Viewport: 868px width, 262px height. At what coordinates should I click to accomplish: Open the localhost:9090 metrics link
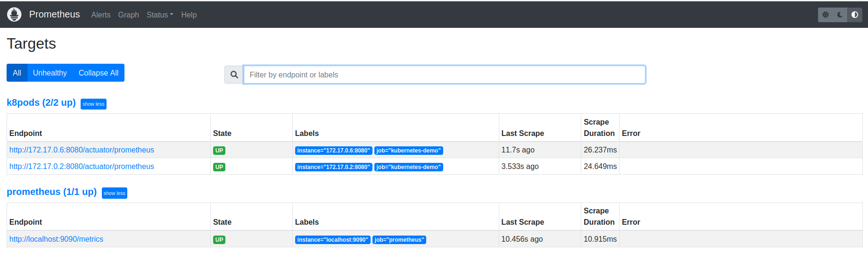pos(56,239)
